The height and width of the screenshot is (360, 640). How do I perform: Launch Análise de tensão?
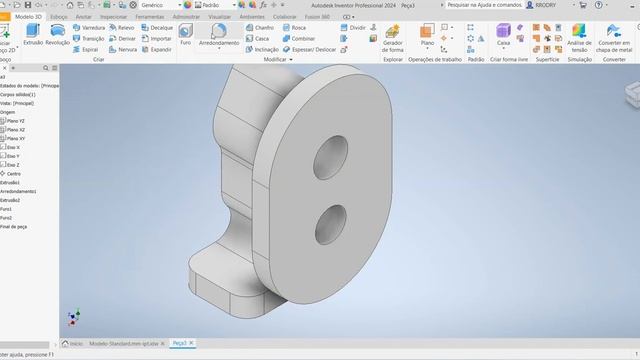(x=579, y=38)
